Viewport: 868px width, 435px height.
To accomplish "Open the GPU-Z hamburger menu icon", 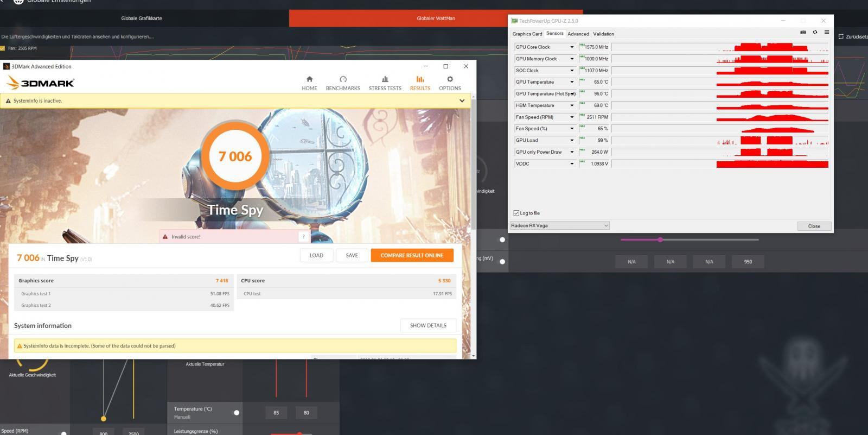I will click(826, 32).
